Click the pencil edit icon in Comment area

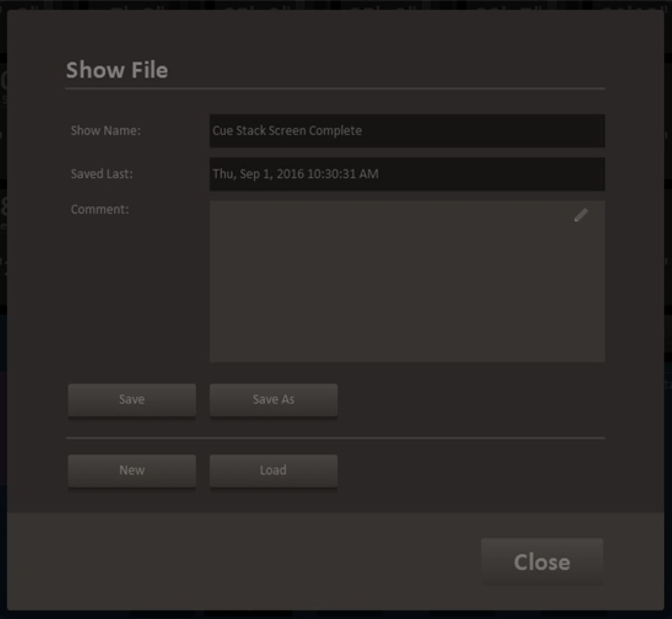tap(581, 215)
